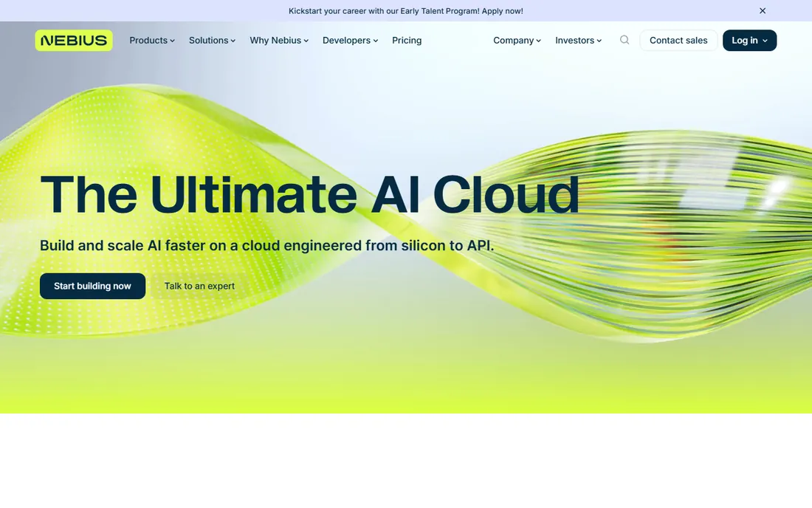Click the chevron next to Products
This screenshot has width=812, height=508.
pos(172,41)
